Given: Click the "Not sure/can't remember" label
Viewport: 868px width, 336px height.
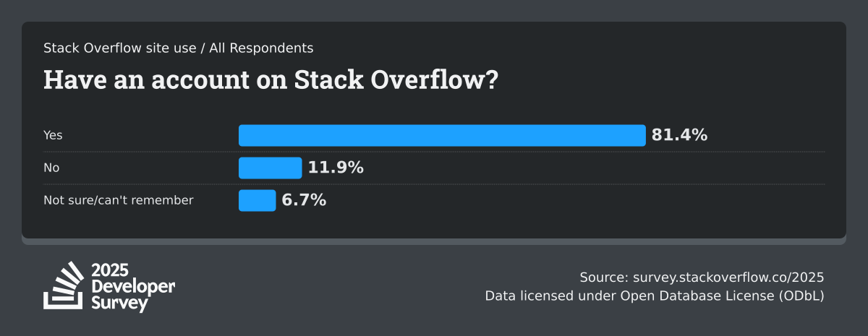Looking at the screenshot, I should 118,200.
